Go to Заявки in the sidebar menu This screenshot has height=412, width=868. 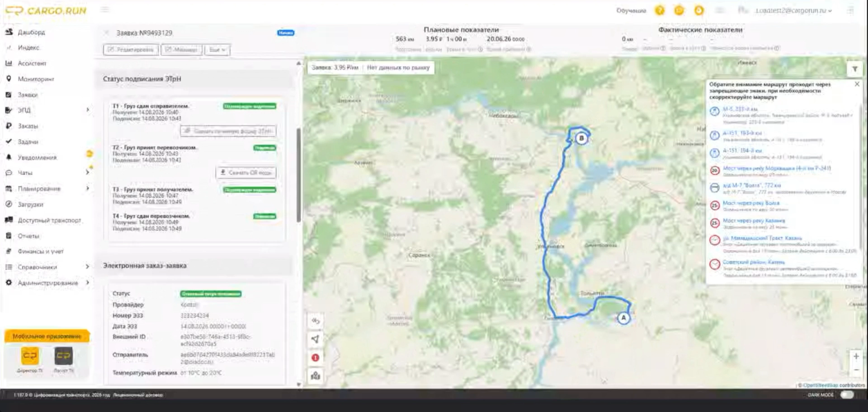tap(28, 95)
